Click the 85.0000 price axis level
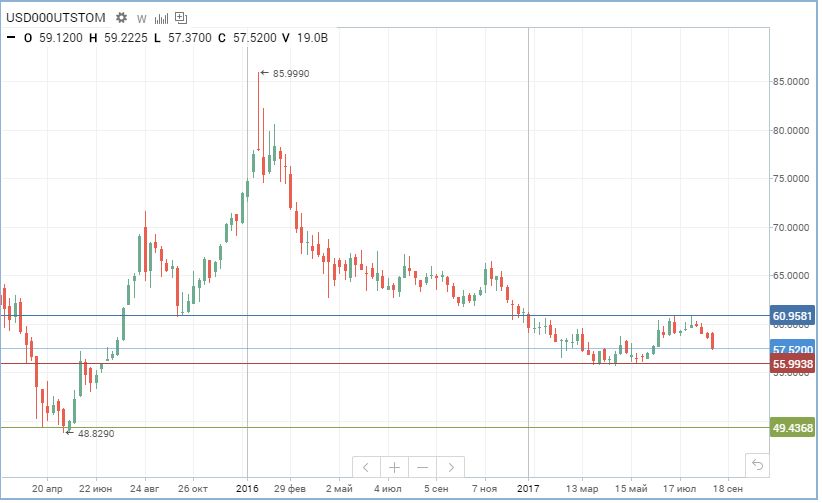The image size is (822, 503). pos(791,82)
